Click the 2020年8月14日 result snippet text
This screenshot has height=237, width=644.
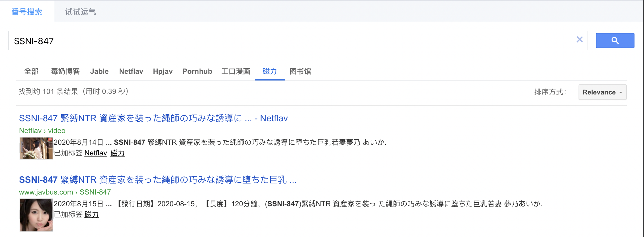click(x=220, y=142)
